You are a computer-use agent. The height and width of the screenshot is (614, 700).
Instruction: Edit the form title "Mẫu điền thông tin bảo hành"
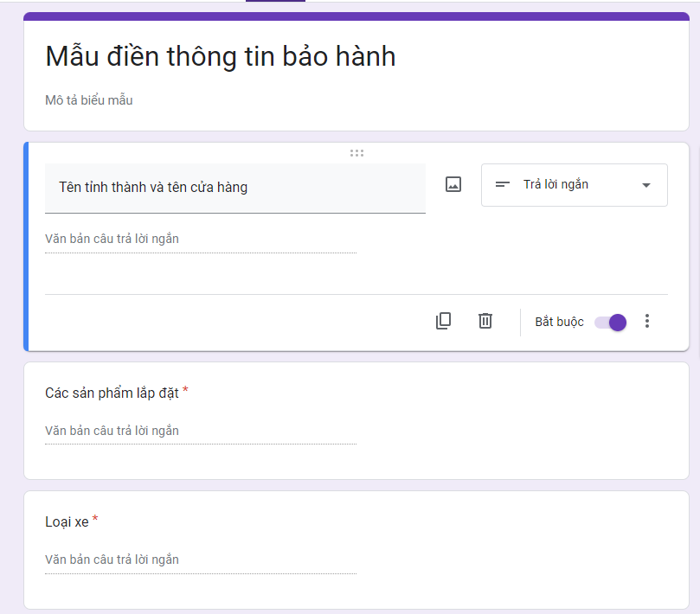(x=221, y=56)
